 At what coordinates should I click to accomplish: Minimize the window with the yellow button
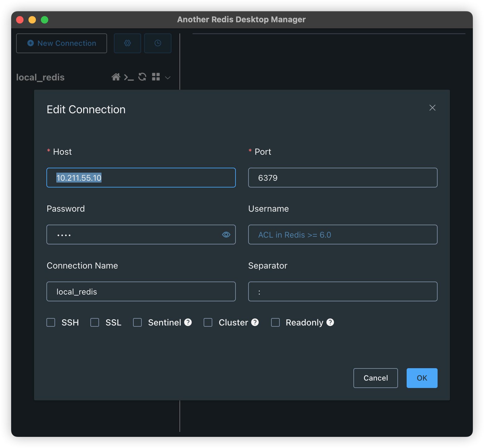(x=32, y=20)
